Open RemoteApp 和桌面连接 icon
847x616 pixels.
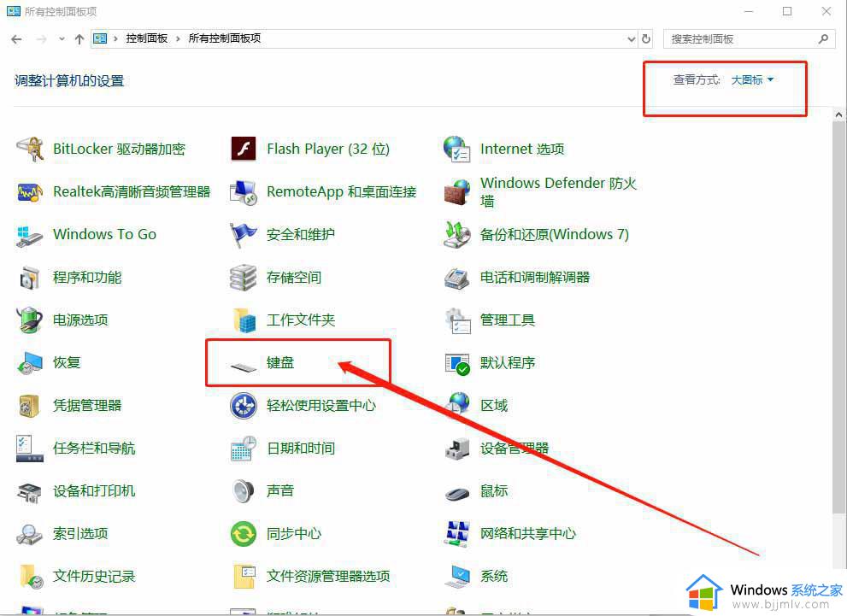tap(244, 192)
